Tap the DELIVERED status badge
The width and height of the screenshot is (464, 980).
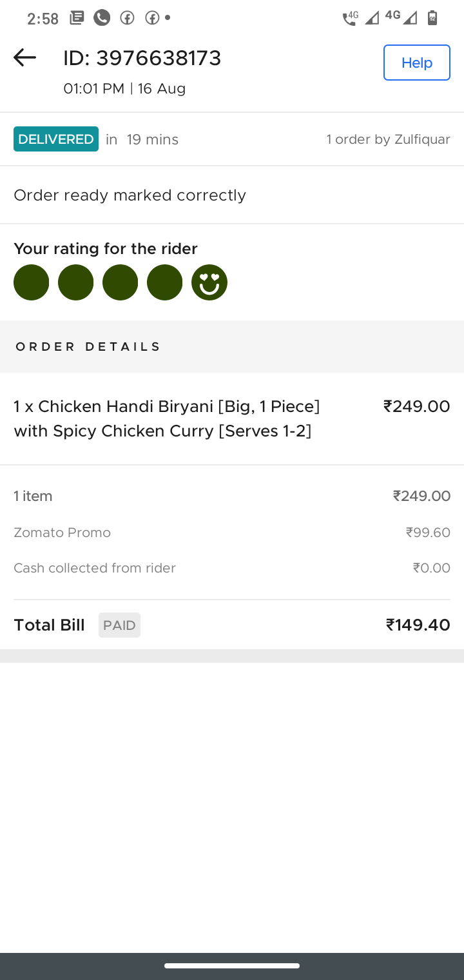[56, 139]
